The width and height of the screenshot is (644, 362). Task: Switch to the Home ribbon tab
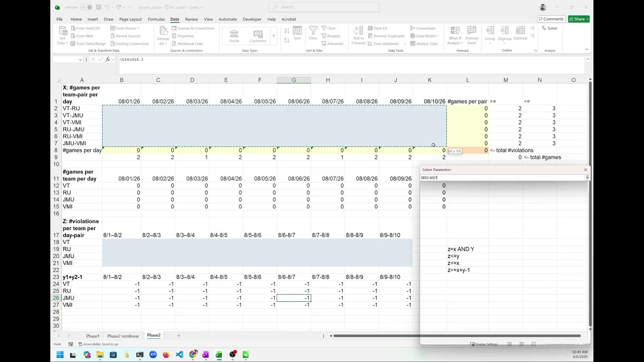coord(76,19)
